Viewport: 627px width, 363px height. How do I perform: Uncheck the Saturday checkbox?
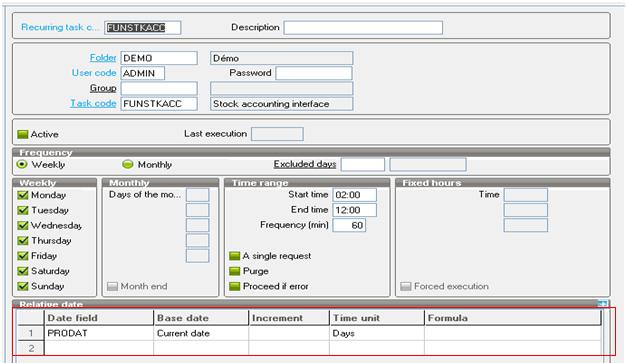tap(23, 271)
